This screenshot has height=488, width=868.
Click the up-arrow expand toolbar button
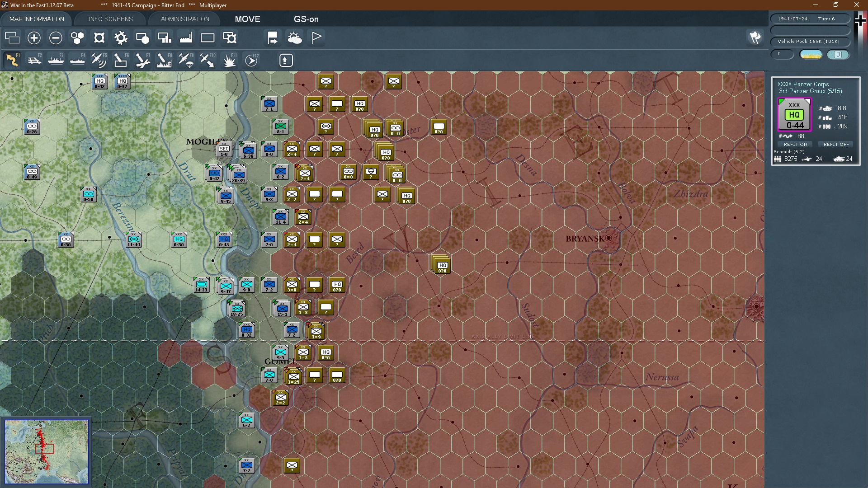click(x=286, y=60)
